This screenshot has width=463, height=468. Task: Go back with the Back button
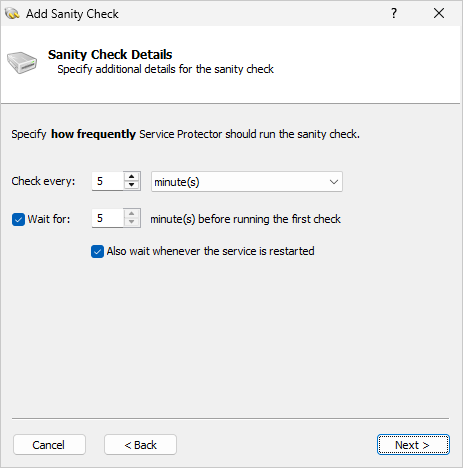tap(140, 445)
